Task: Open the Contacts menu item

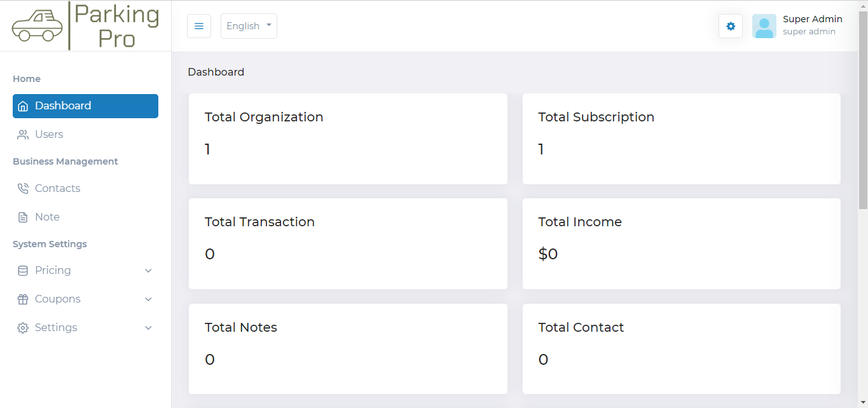Action: [57, 189]
